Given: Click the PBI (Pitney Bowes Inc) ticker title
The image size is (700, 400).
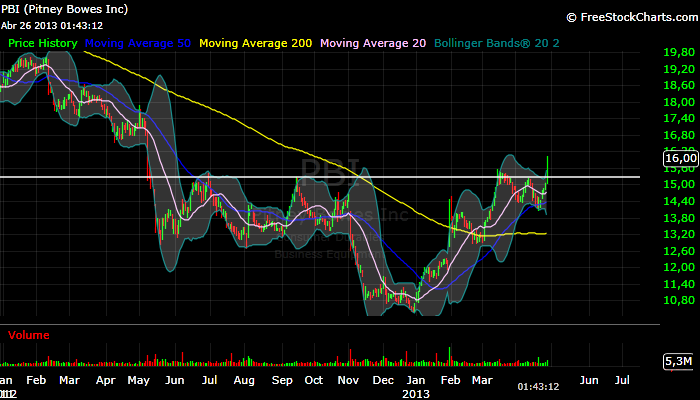Looking at the screenshot, I should tap(64, 9).
